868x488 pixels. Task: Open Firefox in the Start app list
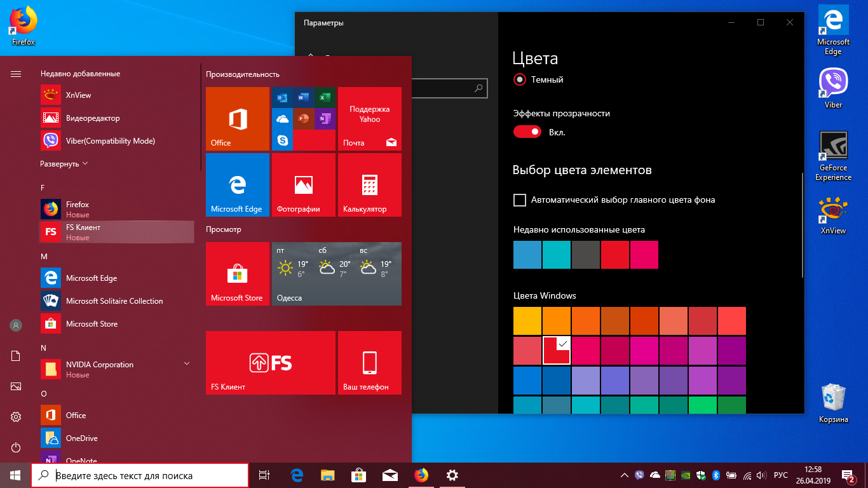coord(118,209)
